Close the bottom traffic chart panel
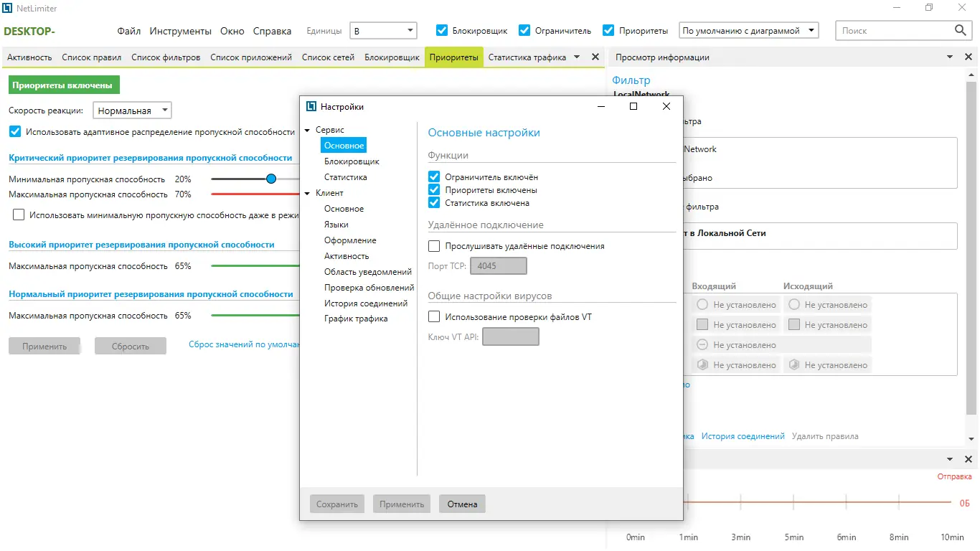Screen dimensions: 980x551 [968, 459]
